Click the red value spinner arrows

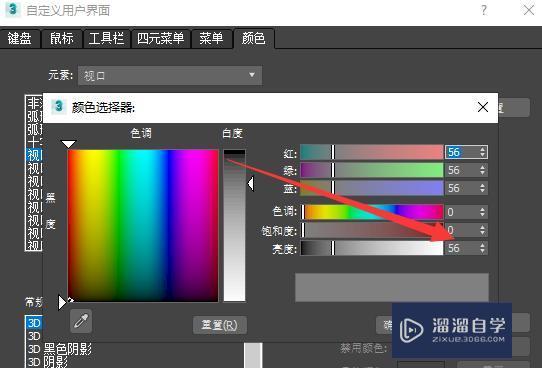tap(483, 152)
